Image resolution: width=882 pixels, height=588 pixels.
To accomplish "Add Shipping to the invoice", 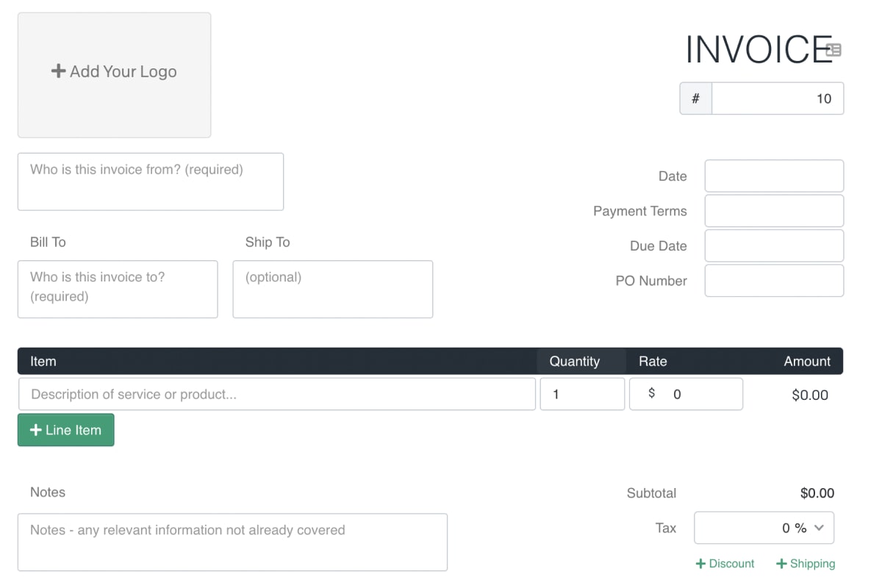I will pyautogui.click(x=806, y=563).
